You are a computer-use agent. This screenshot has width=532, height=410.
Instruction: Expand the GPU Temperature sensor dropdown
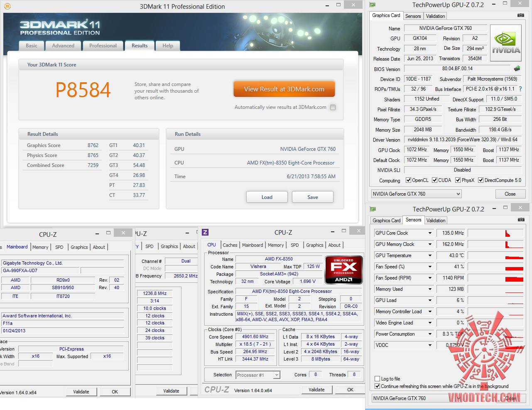coord(430,256)
